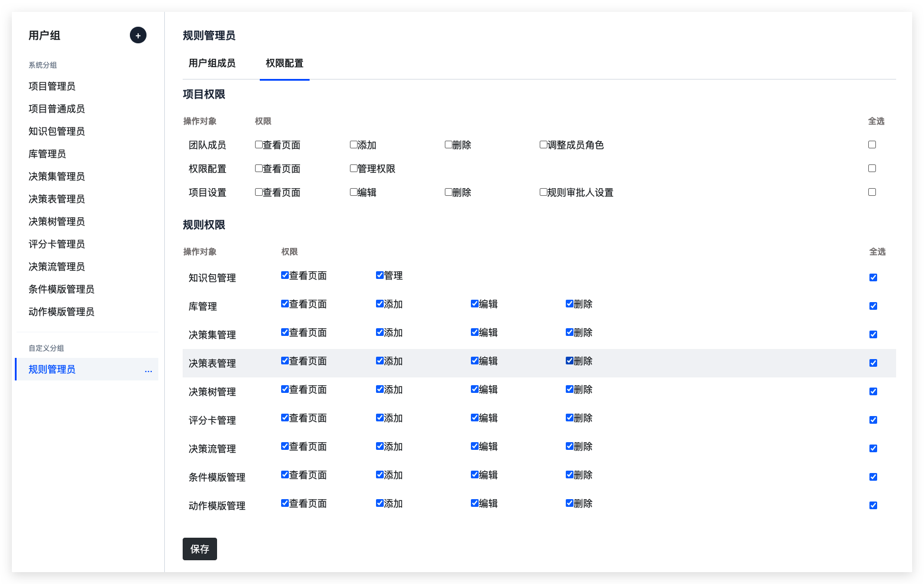Uncheck 删除 permission for 库管理
Viewport: 924px width, 584px height.
569,304
